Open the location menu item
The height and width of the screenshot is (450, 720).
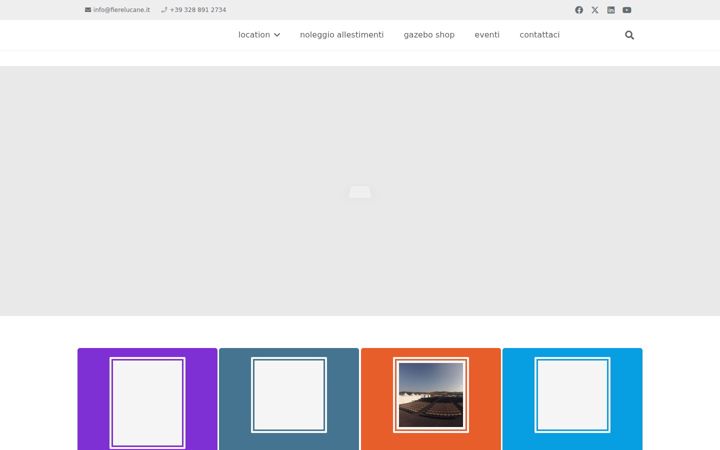(254, 35)
